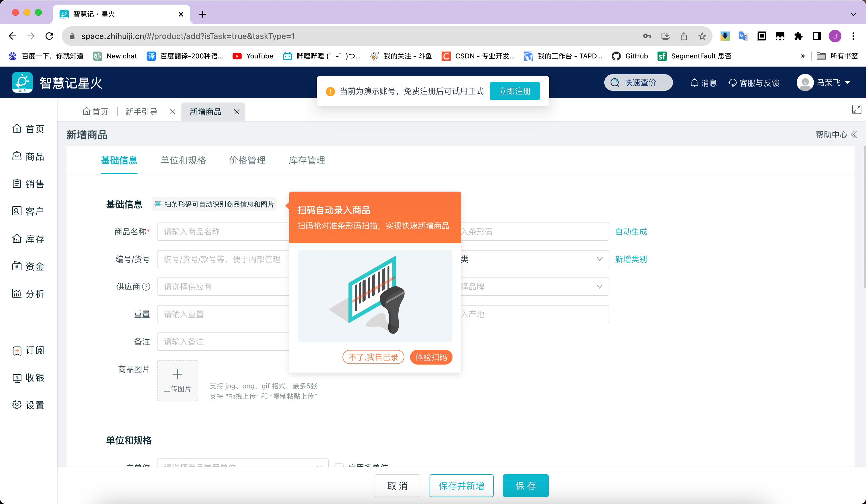Click the 商品 sidebar icon
Image resolution: width=866 pixels, height=504 pixels.
click(x=28, y=156)
